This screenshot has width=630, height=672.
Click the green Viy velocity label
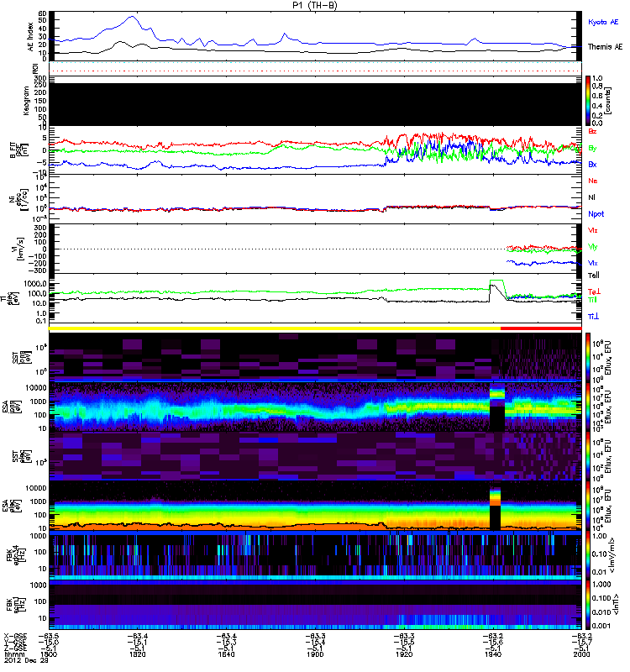coord(593,246)
